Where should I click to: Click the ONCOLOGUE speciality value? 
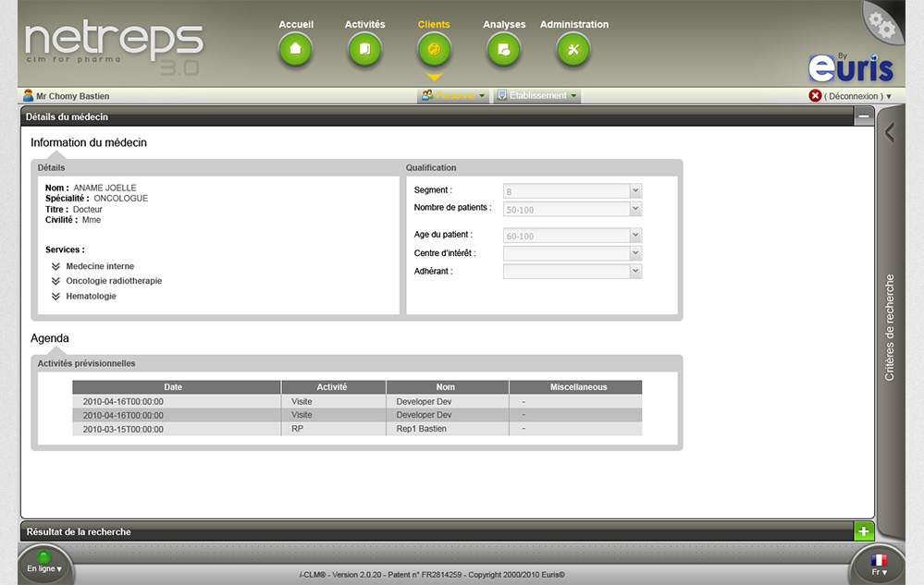tap(121, 199)
